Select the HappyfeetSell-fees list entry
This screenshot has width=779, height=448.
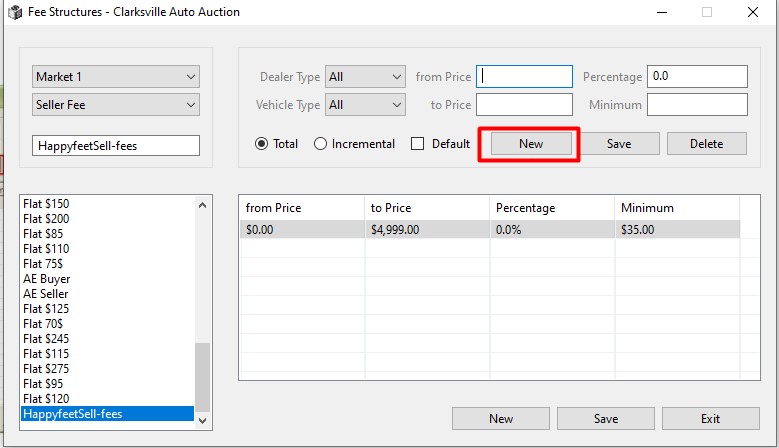coord(80,414)
